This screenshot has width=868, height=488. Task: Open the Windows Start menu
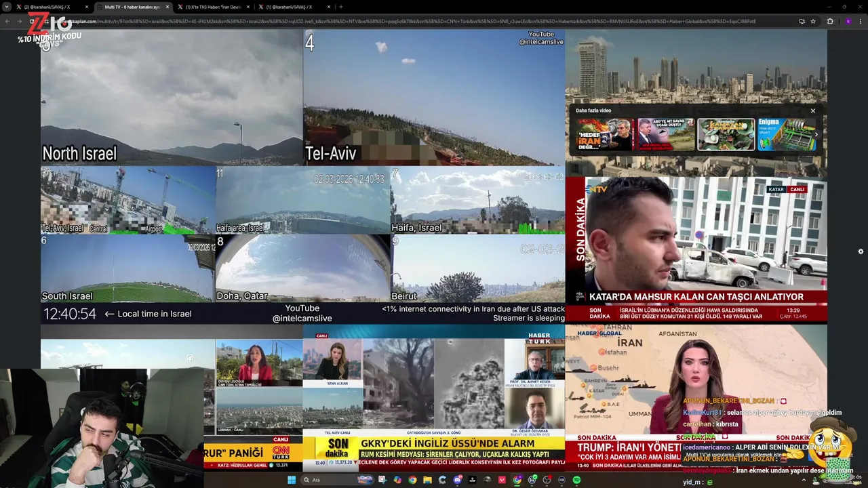[x=292, y=480]
